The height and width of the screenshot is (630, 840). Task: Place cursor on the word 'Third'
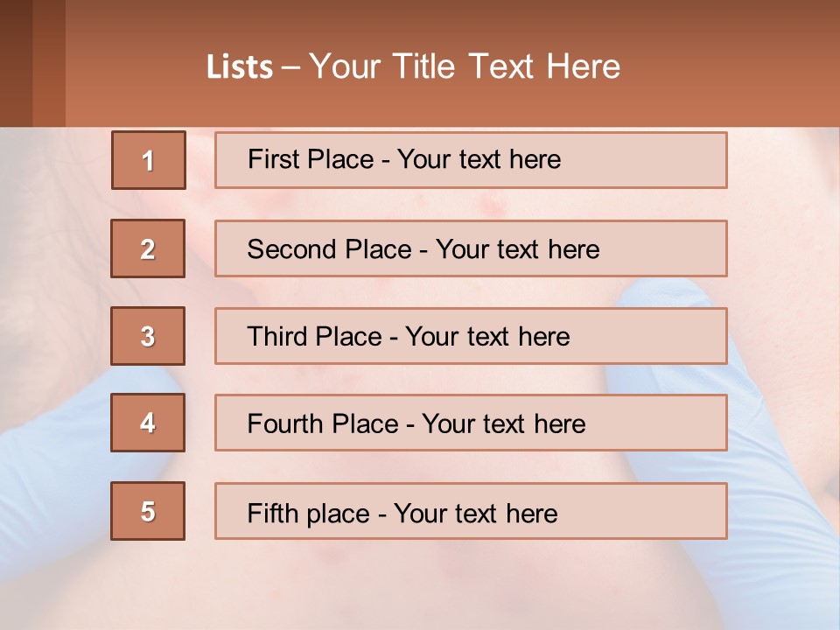click(277, 337)
